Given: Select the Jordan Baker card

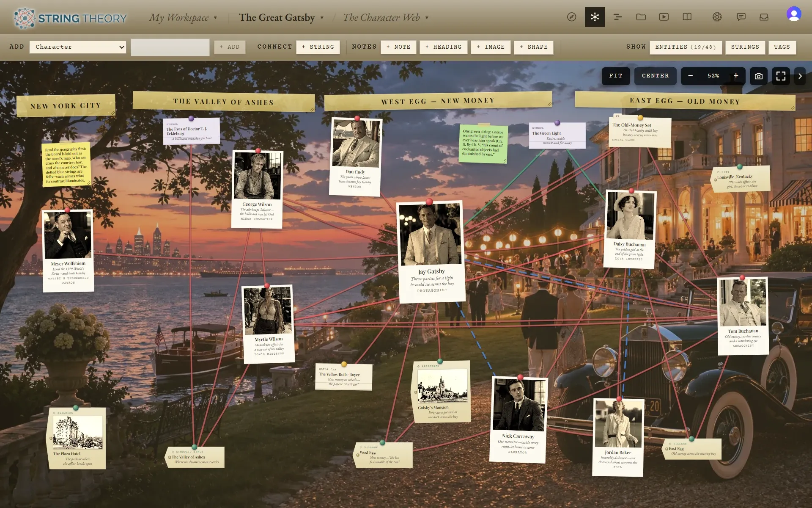Looking at the screenshot, I should point(618,437).
